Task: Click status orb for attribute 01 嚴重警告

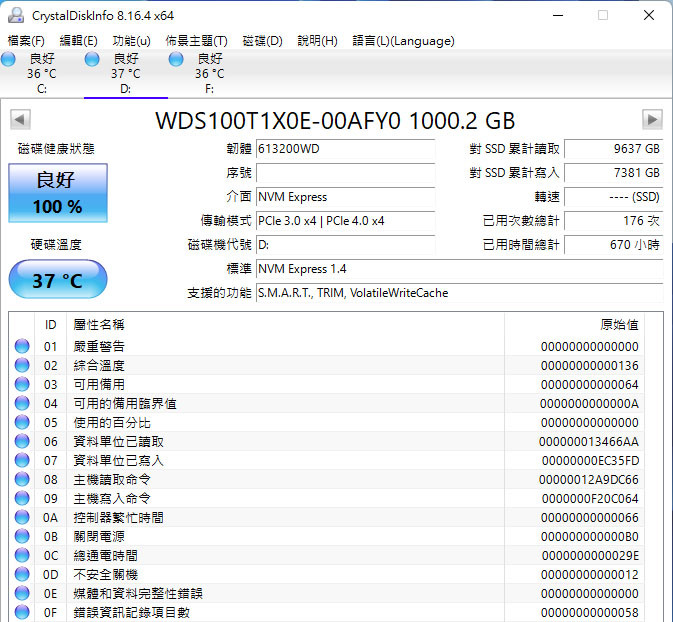Action: pyautogui.click(x=22, y=346)
